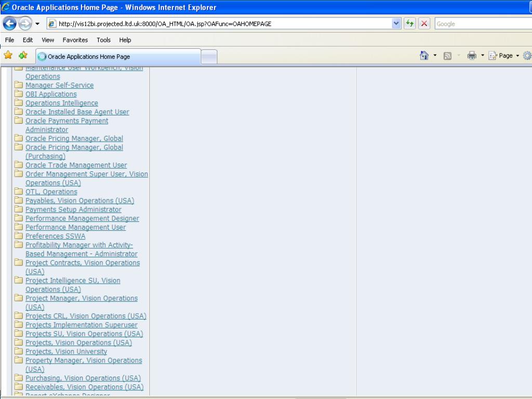Image resolution: width=532 pixels, height=399 pixels.
Task: Expand the Home icon dropdown arrow
Action: point(435,55)
